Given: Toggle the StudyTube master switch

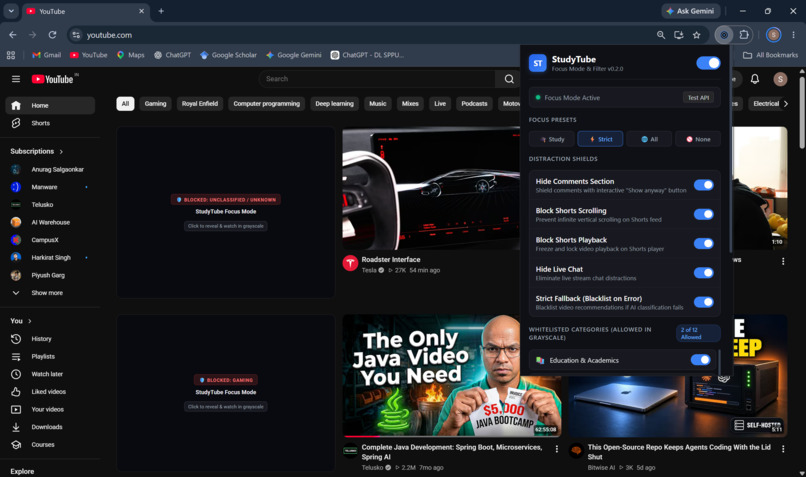Looking at the screenshot, I should click(x=708, y=63).
